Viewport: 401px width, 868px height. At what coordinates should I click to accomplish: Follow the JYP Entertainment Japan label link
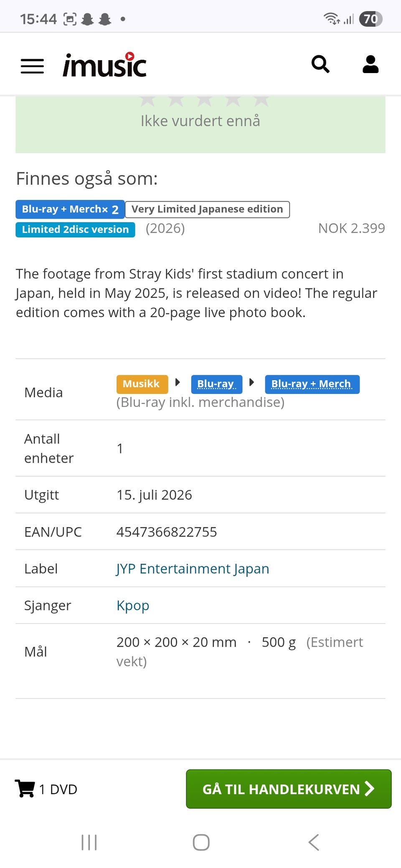pos(193,568)
